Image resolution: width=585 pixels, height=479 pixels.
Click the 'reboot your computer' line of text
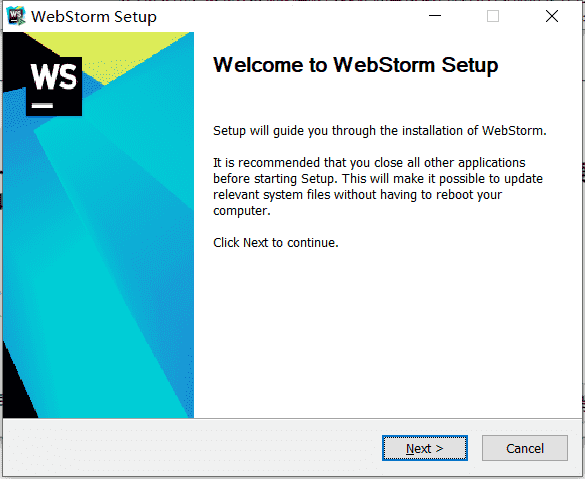tap(357, 203)
